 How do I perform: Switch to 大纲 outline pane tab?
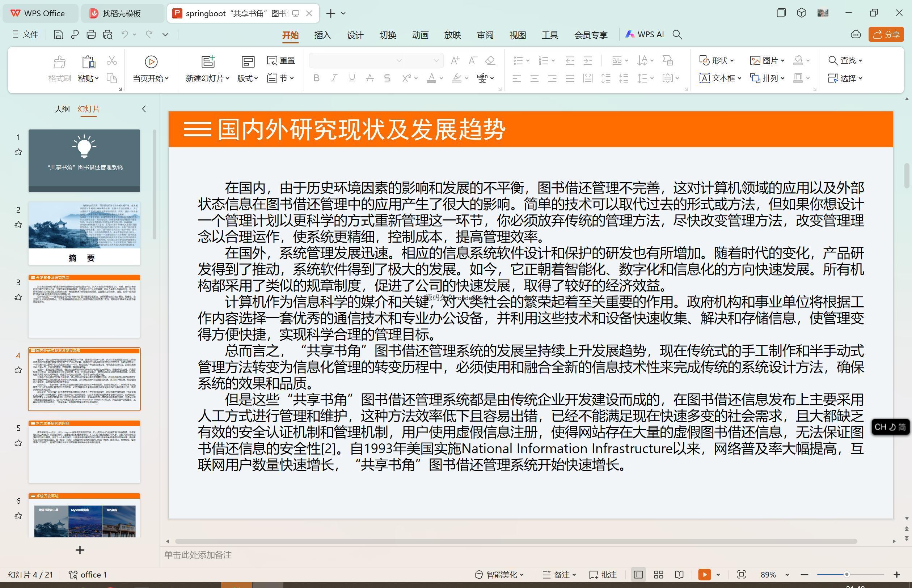62,109
